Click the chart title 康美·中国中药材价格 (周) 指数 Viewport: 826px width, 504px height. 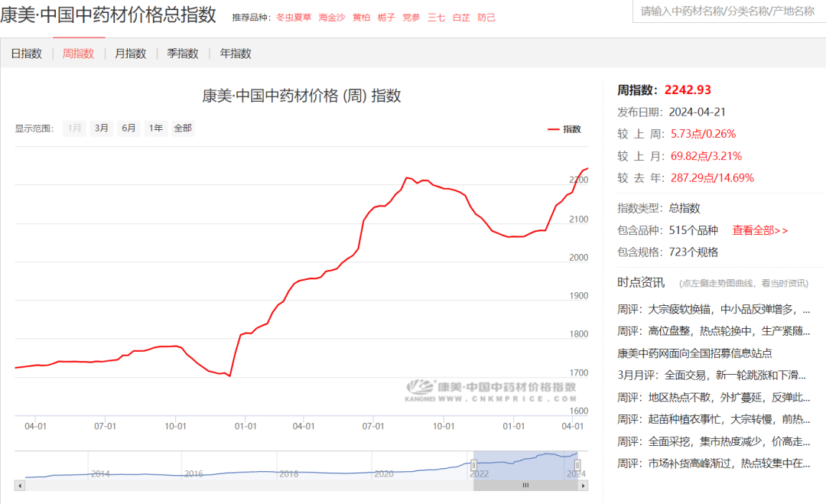coord(301,96)
